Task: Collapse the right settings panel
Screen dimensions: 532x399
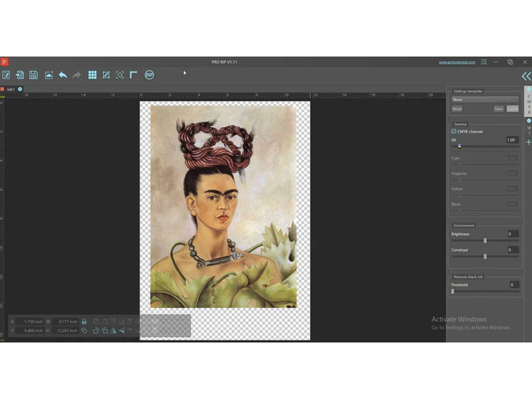Action: click(525, 76)
